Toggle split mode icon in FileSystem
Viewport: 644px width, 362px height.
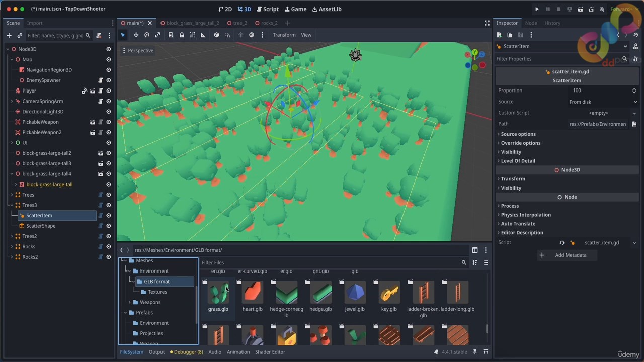[x=474, y=250]
